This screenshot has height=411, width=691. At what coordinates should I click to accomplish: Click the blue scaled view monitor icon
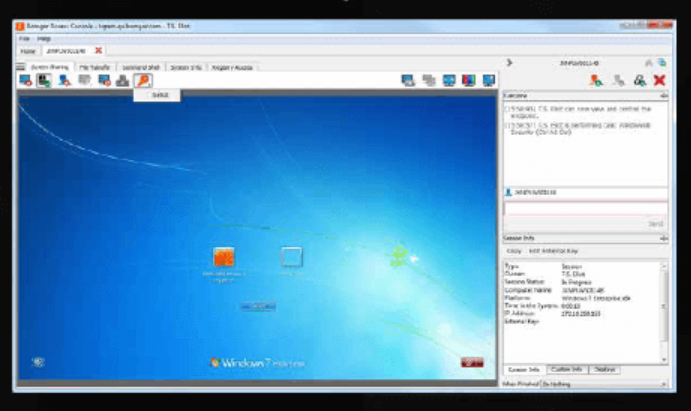[x=449, y=80]
